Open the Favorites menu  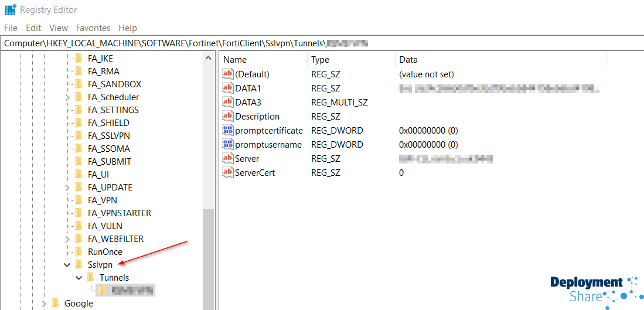click(x=93, y=28)
